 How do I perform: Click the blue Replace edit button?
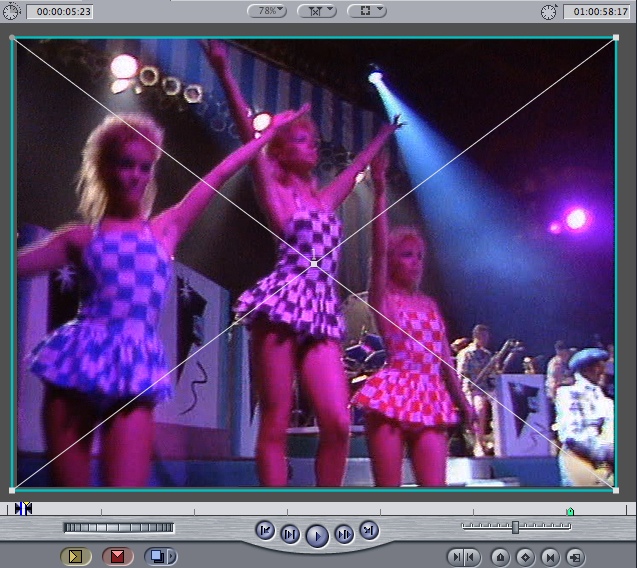[x=156, y=556]
